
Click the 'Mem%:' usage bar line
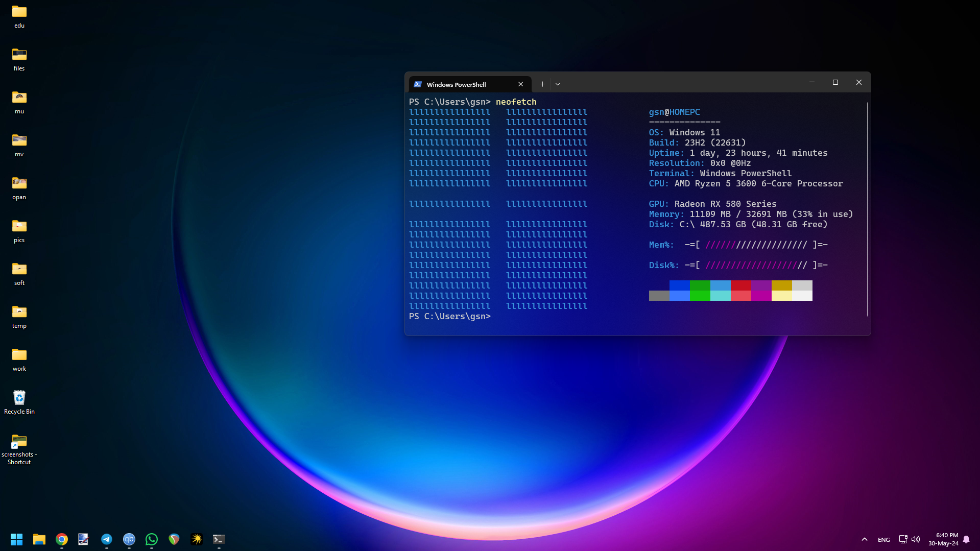(x=738, y=245)
